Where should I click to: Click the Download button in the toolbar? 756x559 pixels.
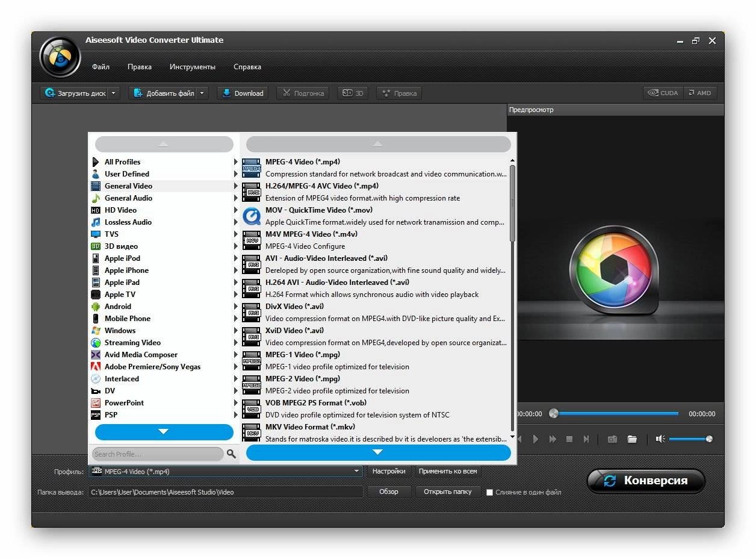(x=243, y=93)
